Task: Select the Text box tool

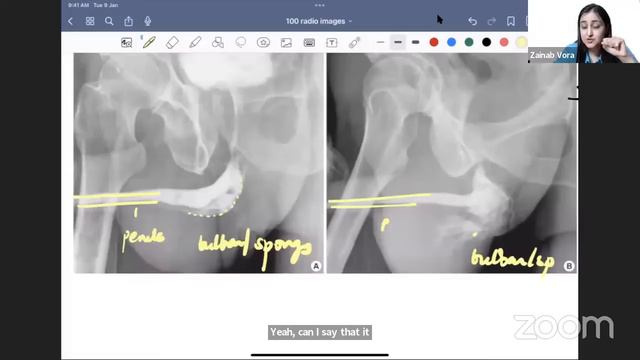Action: (x=331, y=42)
